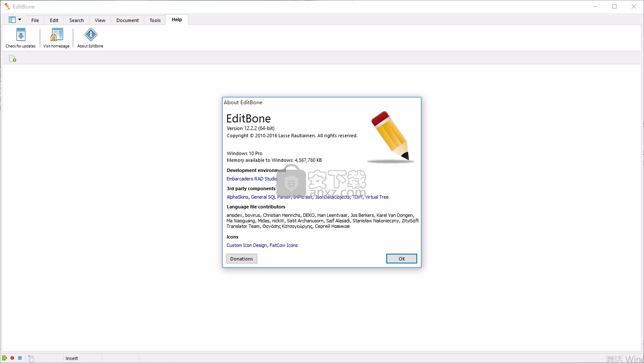Click the Donations button
The width and height of the screenshot is (644, 363).
pyautogui.click(x=242, y=259)
